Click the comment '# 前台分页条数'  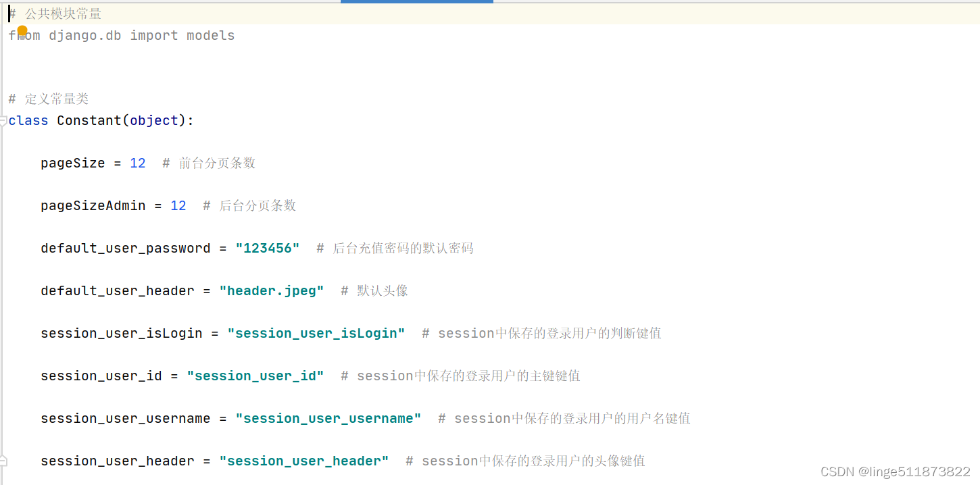pyautogui.click(x=209, y=163)
